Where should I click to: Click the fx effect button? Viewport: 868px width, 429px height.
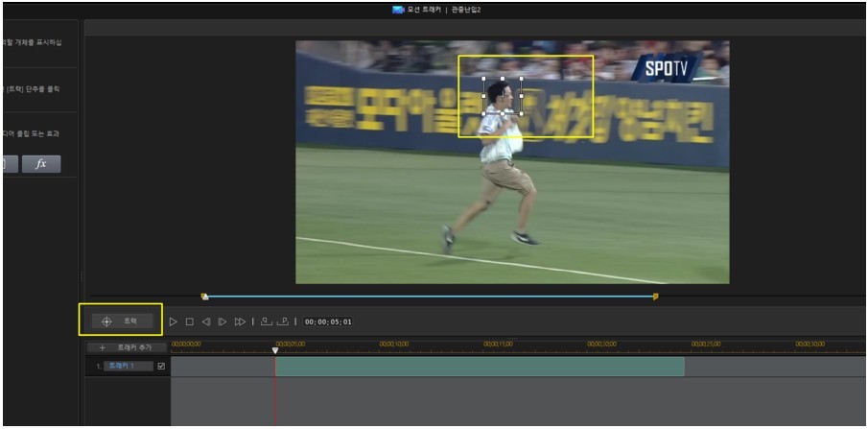[x=41, y=164]
